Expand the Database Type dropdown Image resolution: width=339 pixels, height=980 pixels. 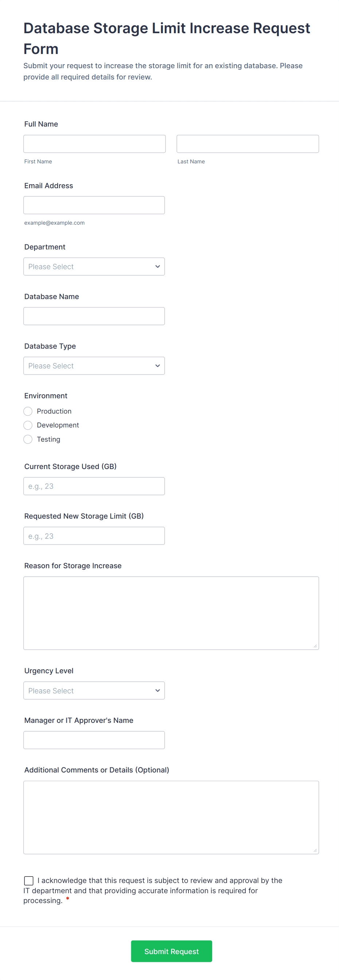[x=94, y=365]
